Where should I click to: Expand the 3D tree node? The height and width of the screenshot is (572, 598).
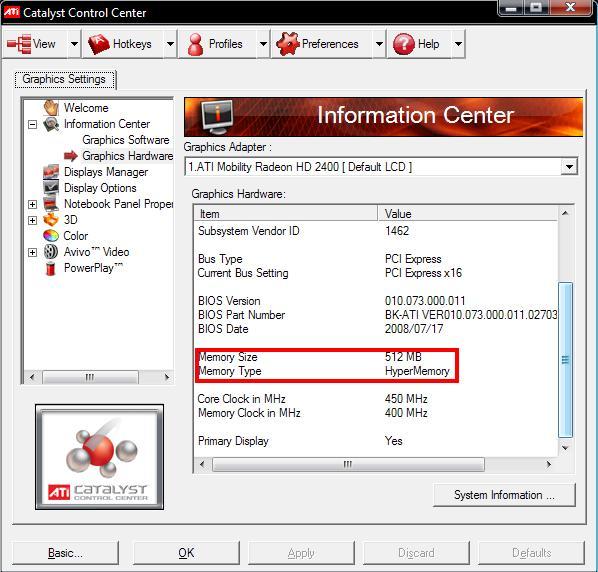(x=32, y=220)
